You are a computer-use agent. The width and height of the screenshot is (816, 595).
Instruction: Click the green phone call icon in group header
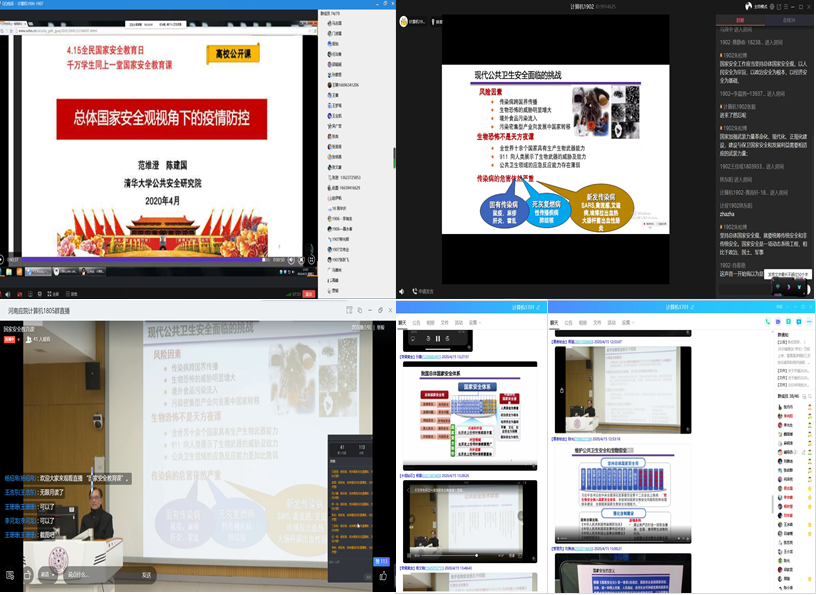coord(767,322)
